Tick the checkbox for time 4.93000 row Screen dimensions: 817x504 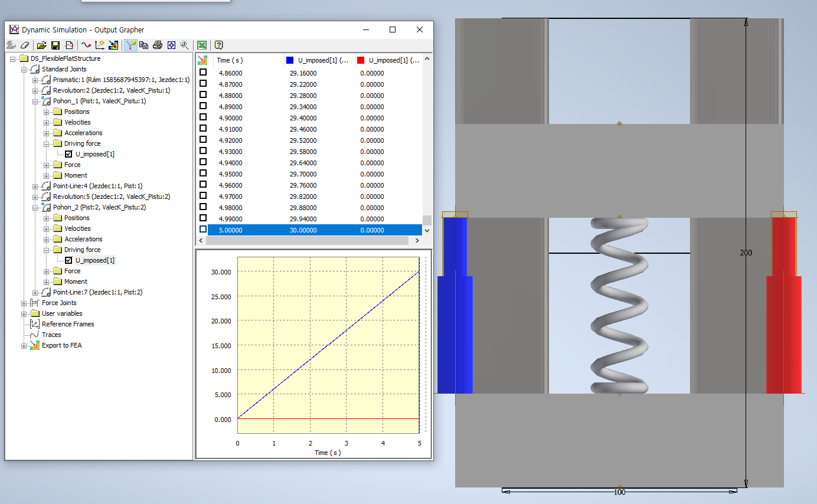[x=203, y=151]
